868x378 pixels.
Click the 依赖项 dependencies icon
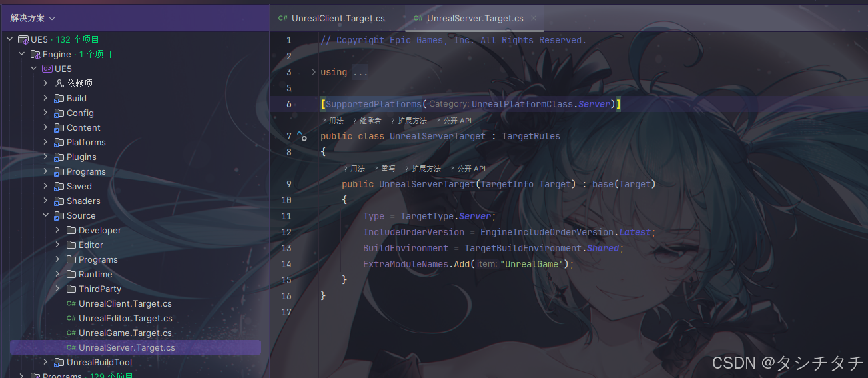[59, 84]
